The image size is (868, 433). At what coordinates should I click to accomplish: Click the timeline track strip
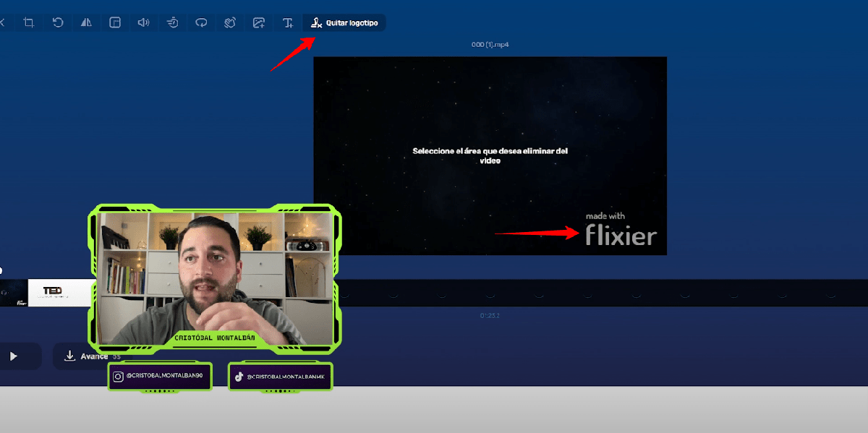tap(579, 293)
